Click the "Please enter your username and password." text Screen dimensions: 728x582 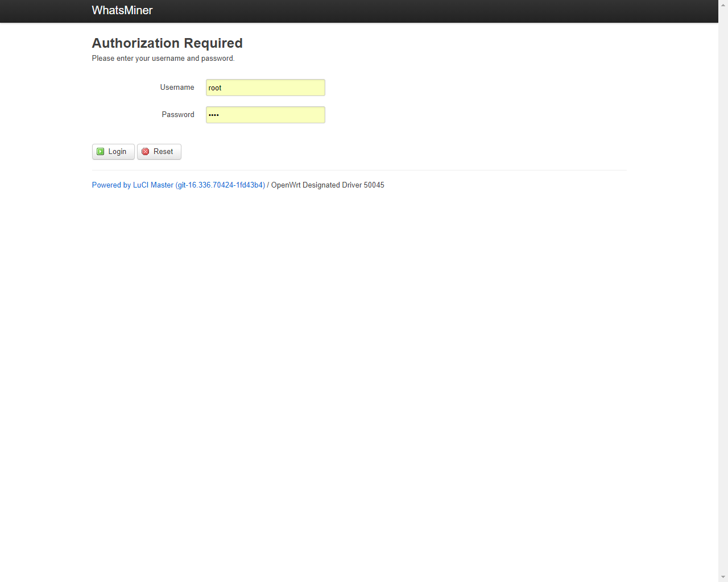[163, 59]
